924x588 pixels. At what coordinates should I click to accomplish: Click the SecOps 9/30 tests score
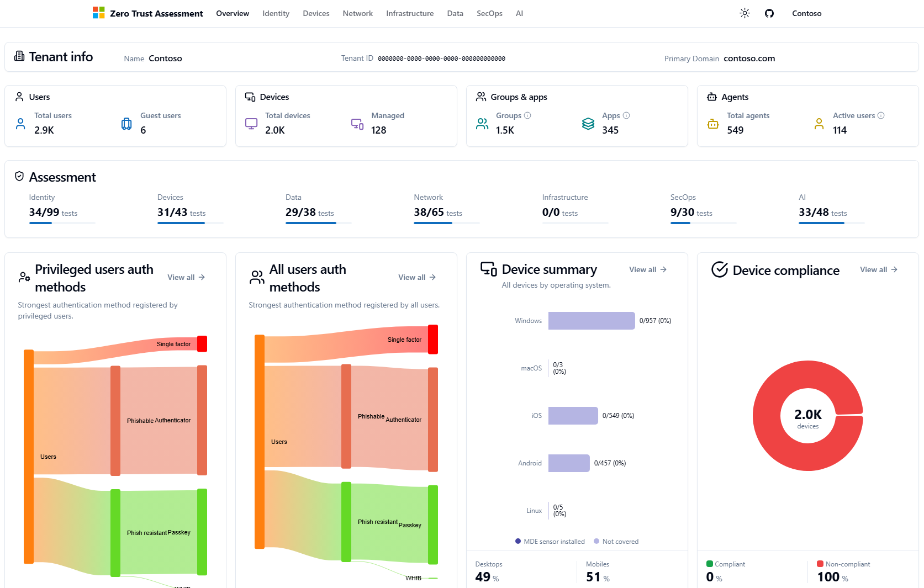click(691, 212)
